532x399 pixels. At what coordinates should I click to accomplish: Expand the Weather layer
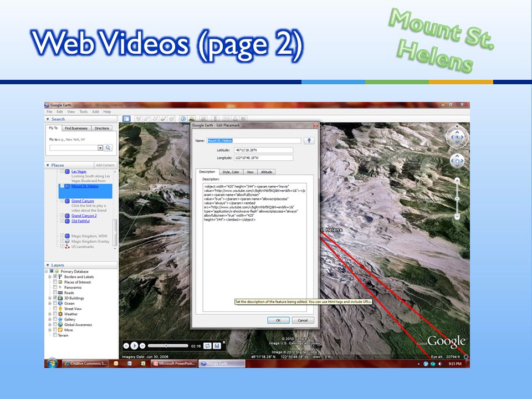click(x=50, y=314)
